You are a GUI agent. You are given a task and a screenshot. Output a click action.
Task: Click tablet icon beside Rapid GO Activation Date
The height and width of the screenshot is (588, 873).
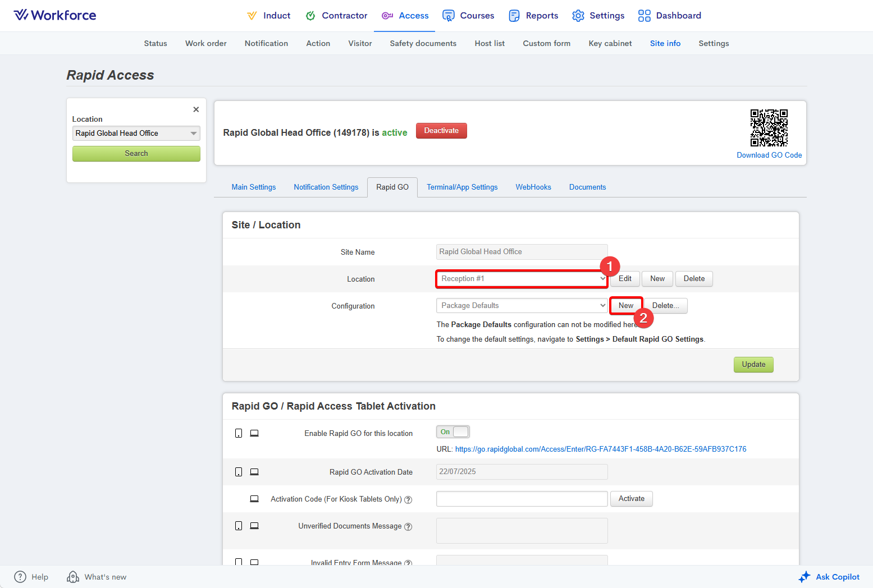(x=239, y=472)
